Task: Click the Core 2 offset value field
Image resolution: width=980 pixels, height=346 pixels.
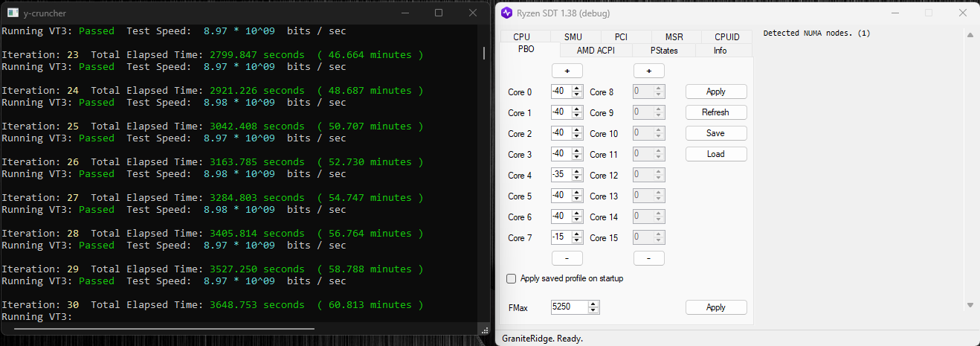Action: click(561, 133)
